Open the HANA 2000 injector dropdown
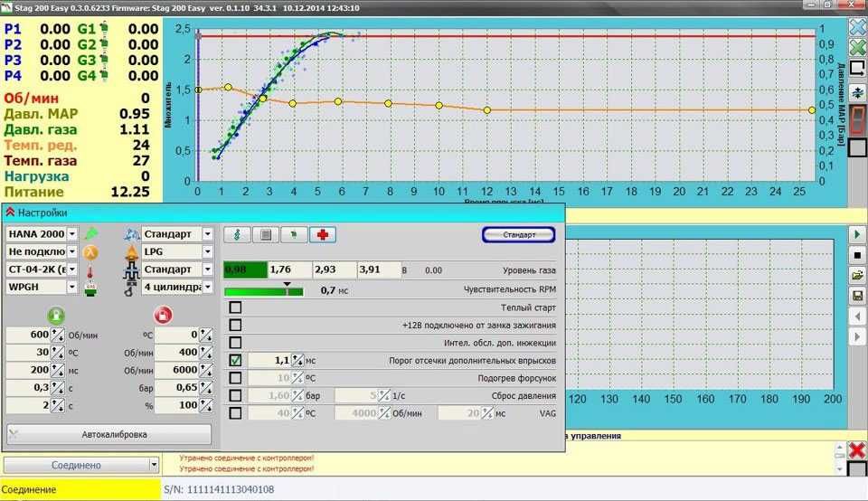The width and height of the screenshot is (868, 501). tap(72, 234)
